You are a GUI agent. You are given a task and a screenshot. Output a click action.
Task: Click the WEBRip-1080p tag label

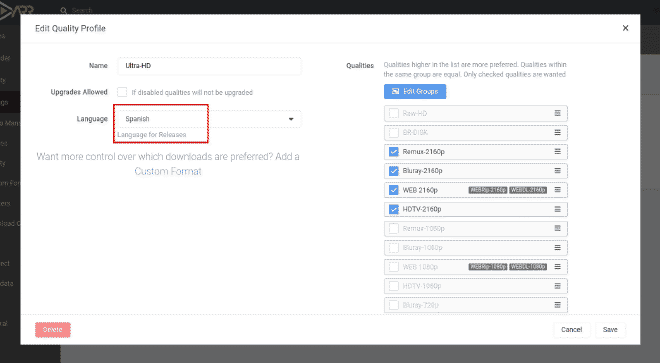(487, 267)
